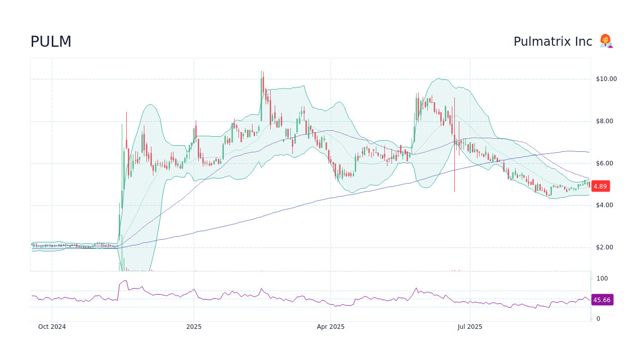Select the PULM ticker symbol heading

pyautogui.click(x=50, y=42)
